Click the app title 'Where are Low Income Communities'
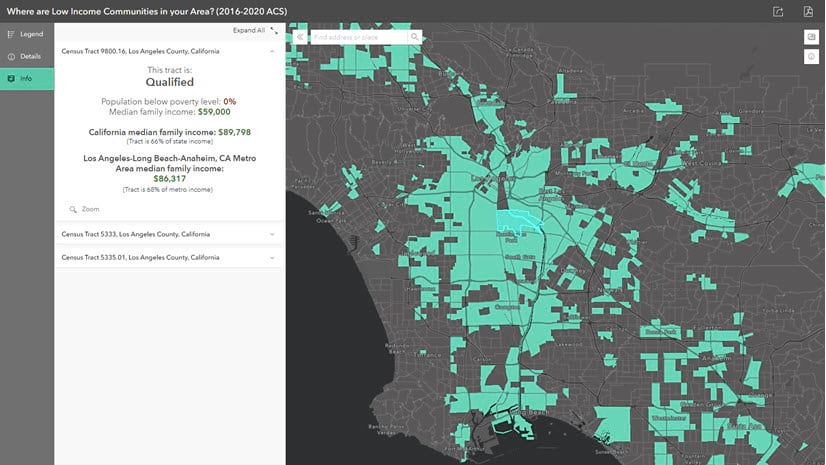 (x=146, y=12)
